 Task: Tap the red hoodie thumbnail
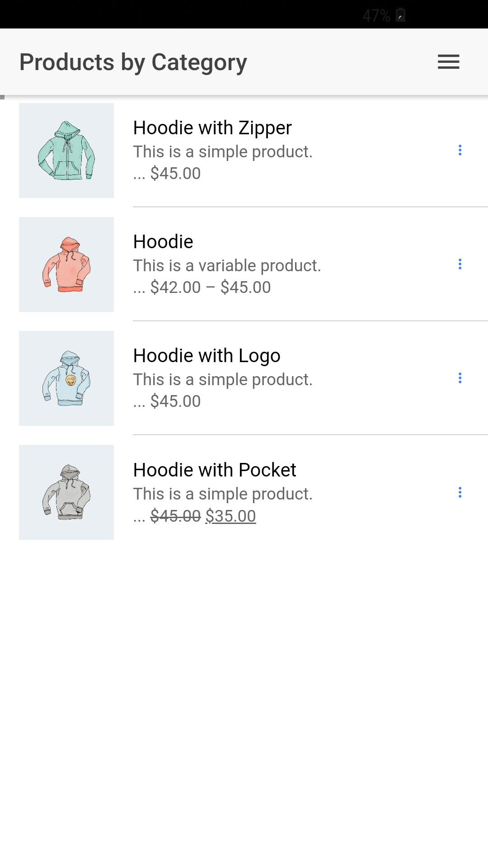tap(66, 264)
